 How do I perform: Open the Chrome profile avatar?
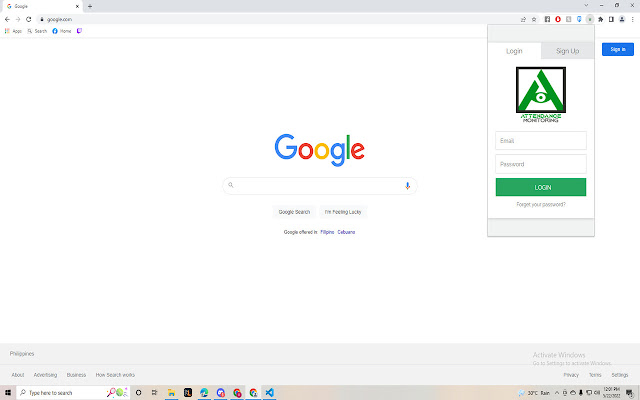coord(622,19)
